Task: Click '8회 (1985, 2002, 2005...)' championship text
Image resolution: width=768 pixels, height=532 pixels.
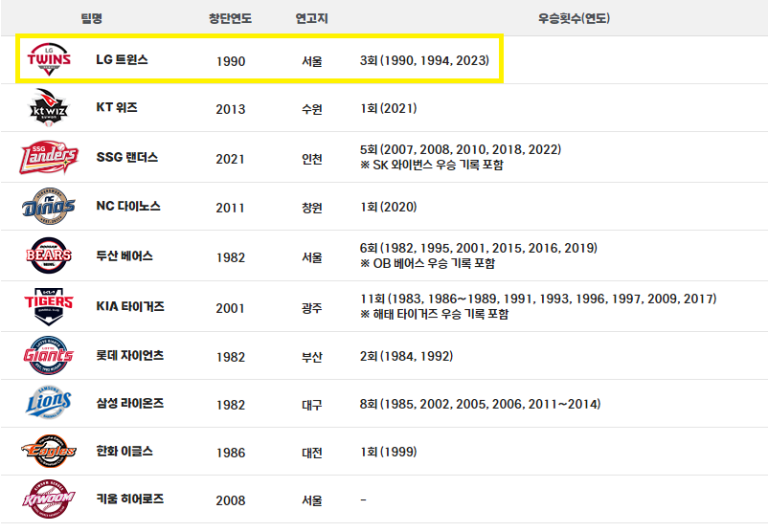Action: point(480,404)
